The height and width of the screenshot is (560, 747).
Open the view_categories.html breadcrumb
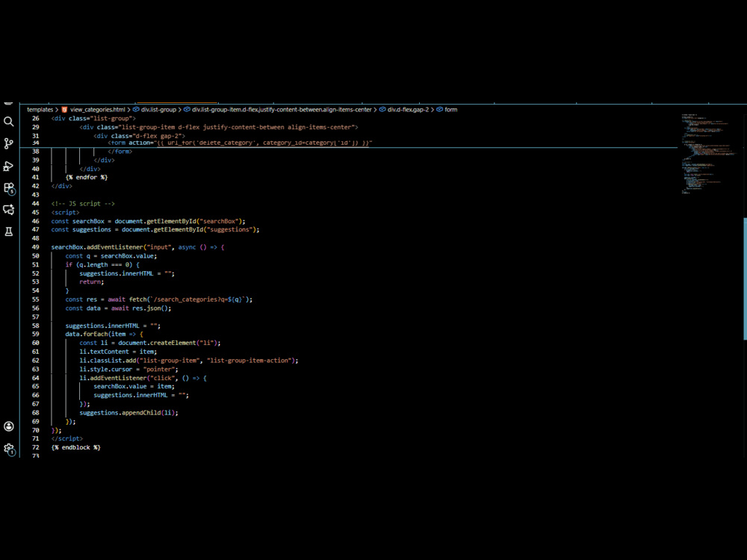click(x=98, y=110)
